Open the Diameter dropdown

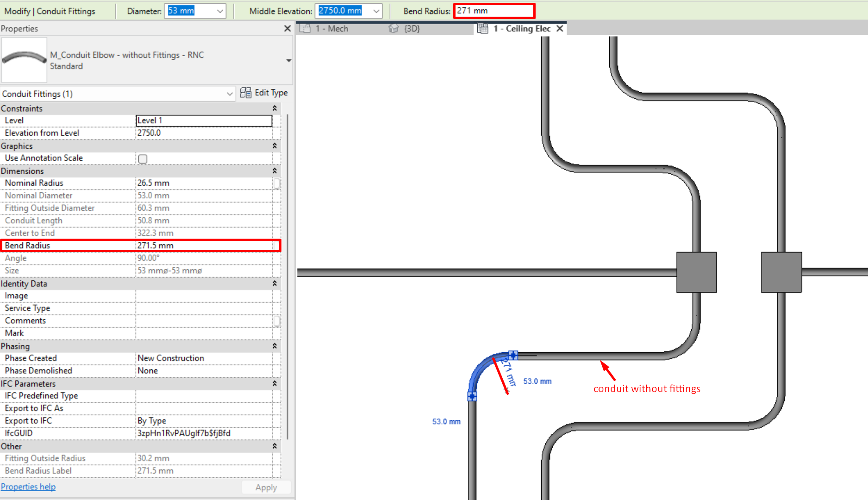click(220, 11)
